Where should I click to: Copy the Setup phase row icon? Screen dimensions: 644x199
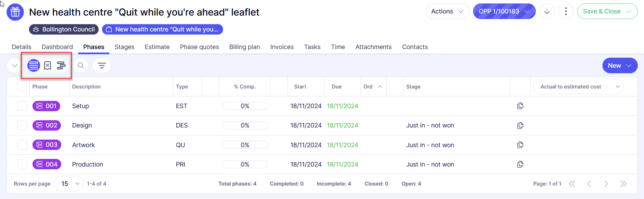pyautogui.click(x=520, y=106)
